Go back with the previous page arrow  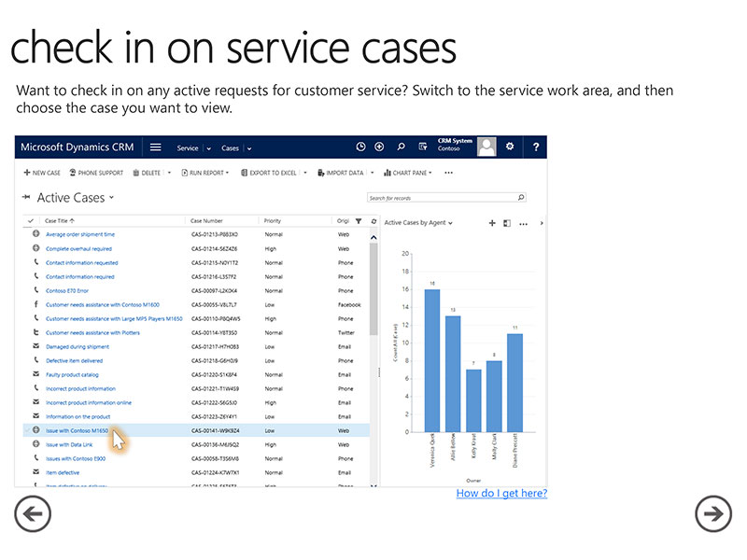pyautogui.click(x=33, y=513)
